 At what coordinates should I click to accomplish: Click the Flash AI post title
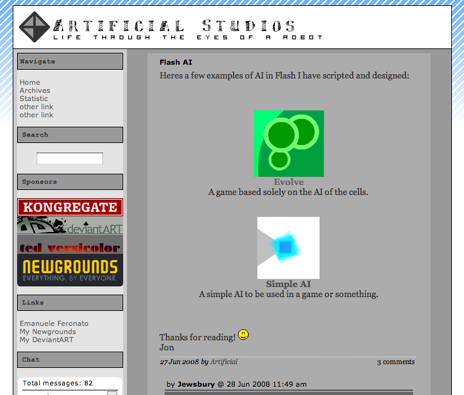176,62
